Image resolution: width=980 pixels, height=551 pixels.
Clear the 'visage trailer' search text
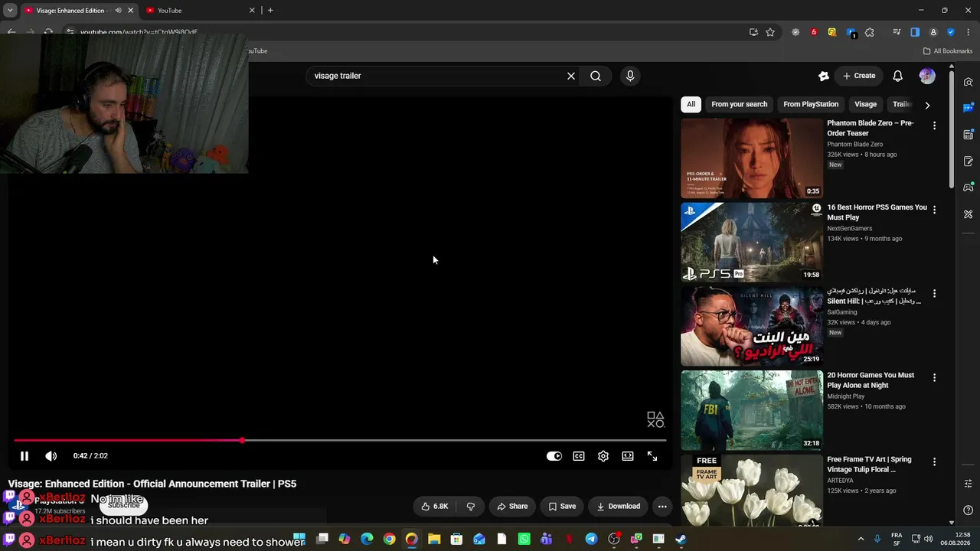pyautogui.click(x=570, y=76)
